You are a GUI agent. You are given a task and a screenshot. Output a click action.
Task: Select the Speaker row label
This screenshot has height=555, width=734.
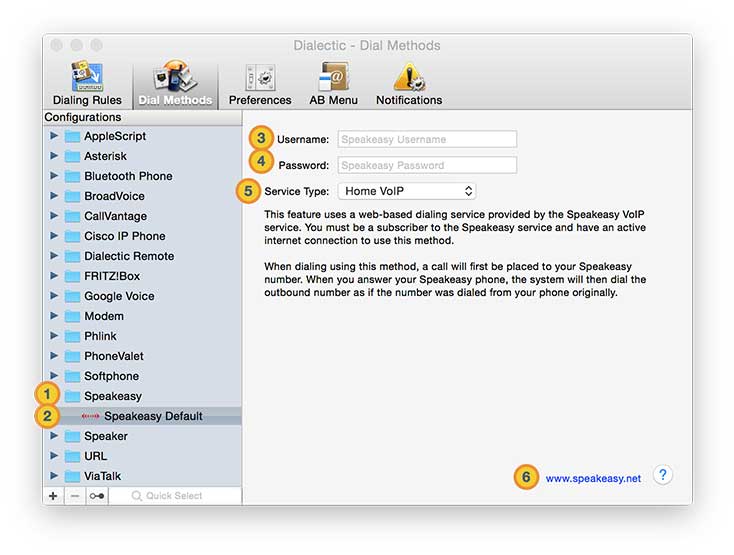pyautogui.click(x=106, y=437)
